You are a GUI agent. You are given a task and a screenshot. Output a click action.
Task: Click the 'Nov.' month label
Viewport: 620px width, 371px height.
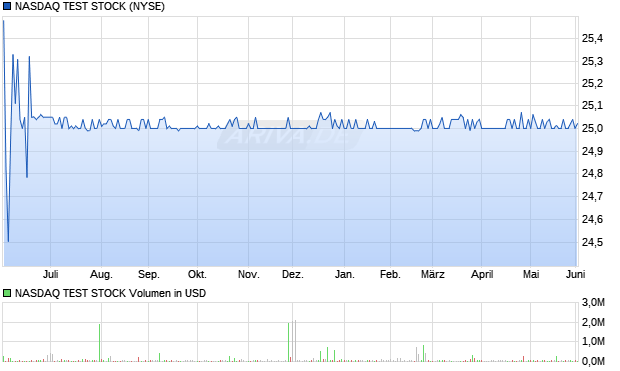[249, 274]
